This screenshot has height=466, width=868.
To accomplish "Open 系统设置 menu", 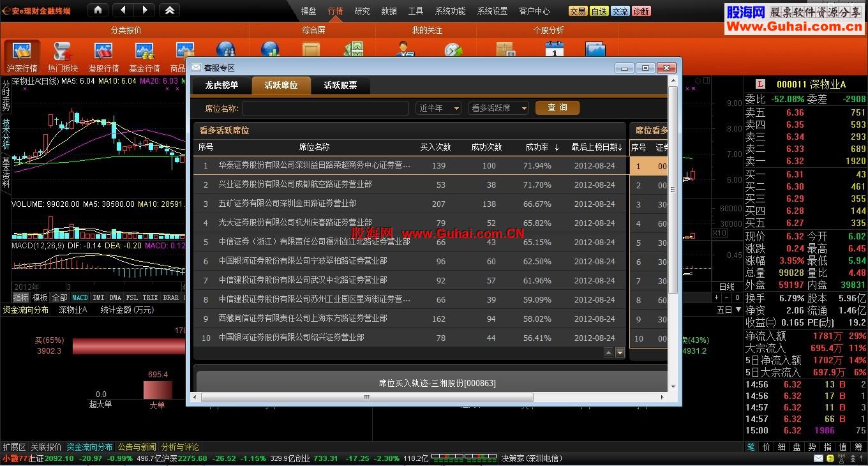I will tap(493, 11).
